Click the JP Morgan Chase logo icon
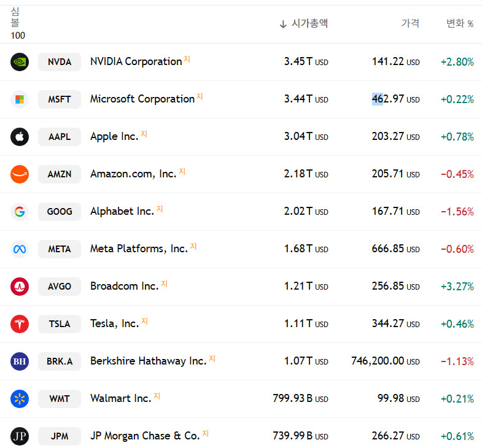The image size is (482, 448). coord(20,436)
